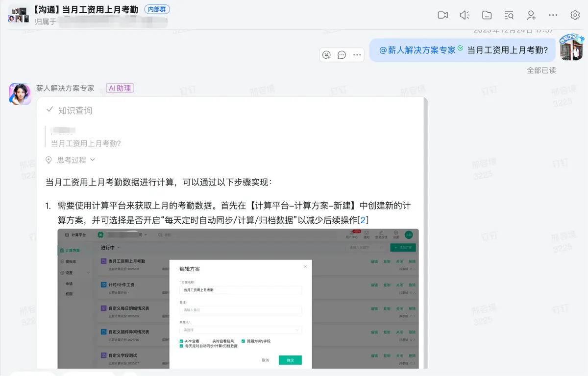
Task: Open group settings gear
Action: [x=575, y=15]
